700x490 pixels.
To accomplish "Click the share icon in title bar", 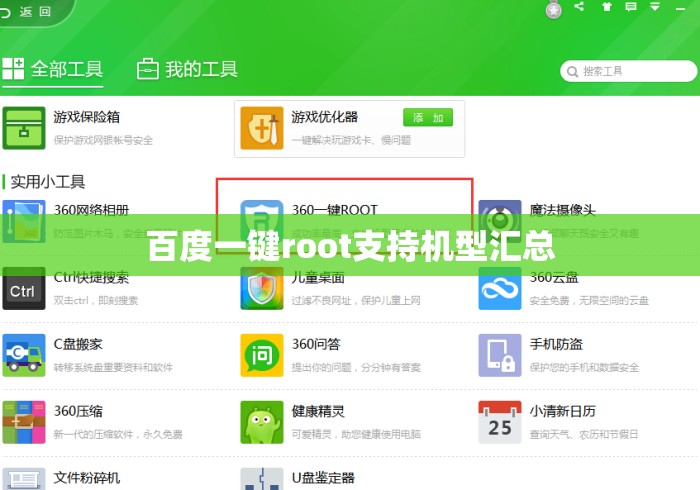I will coord(579,6).
